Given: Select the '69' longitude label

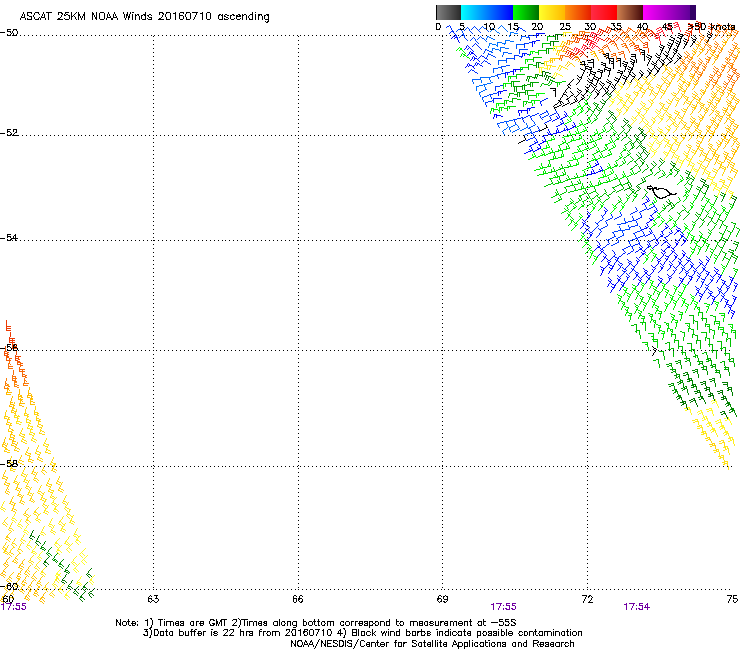Looking at the screenshot, I should point(442,599).
